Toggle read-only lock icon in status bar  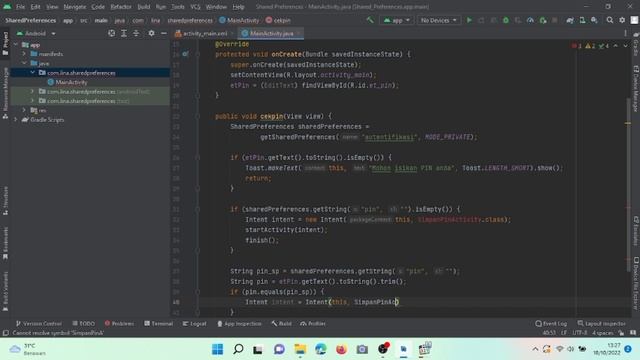coord(621,333)
